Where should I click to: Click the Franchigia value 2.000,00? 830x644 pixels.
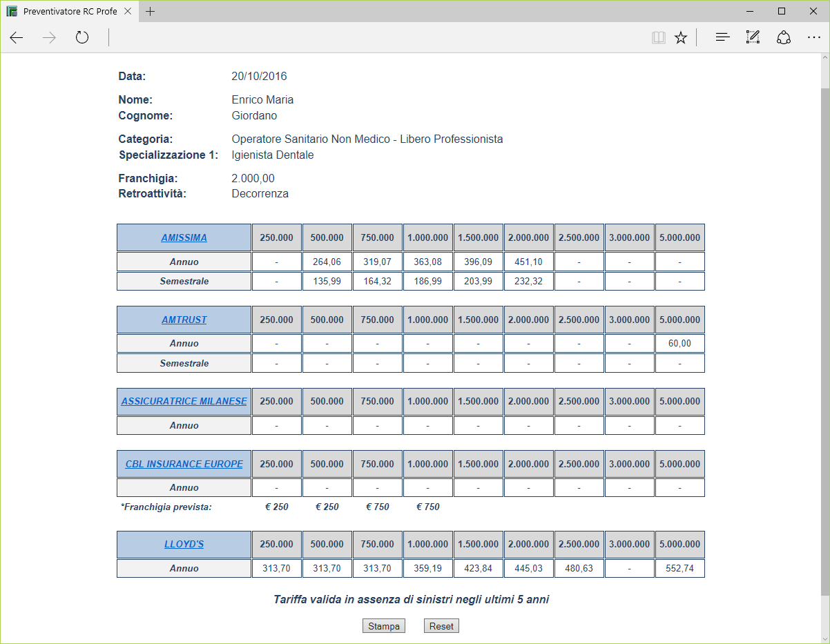253,178
